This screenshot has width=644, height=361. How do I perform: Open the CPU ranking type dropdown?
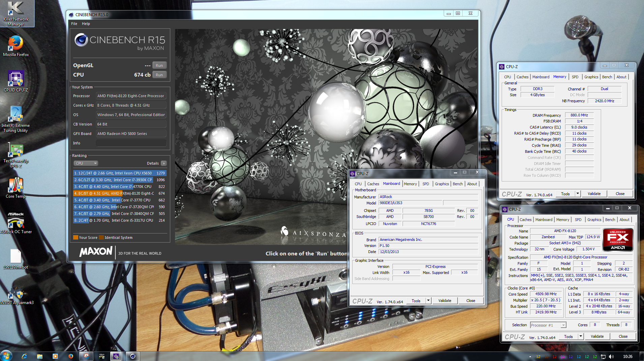click(86, 163)
